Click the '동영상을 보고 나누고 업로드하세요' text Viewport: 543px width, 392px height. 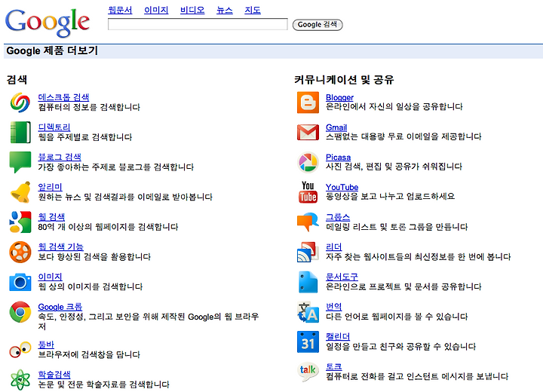click(391, 196)
